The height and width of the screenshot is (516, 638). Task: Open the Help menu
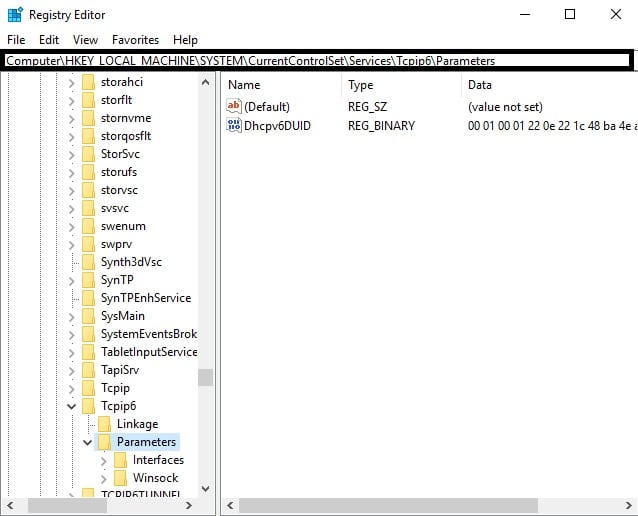click(185, 40)
